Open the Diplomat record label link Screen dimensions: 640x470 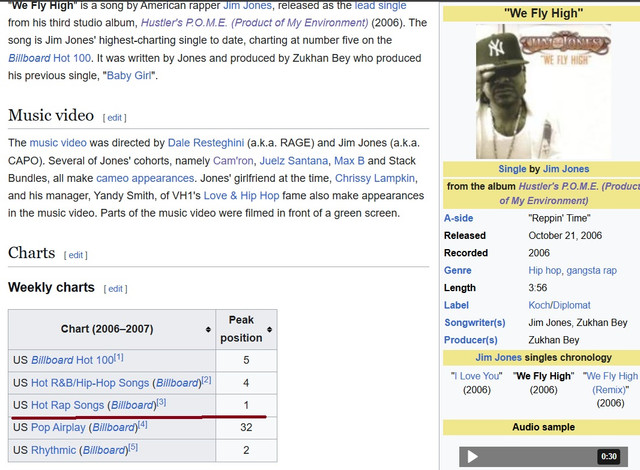[572, 305]
